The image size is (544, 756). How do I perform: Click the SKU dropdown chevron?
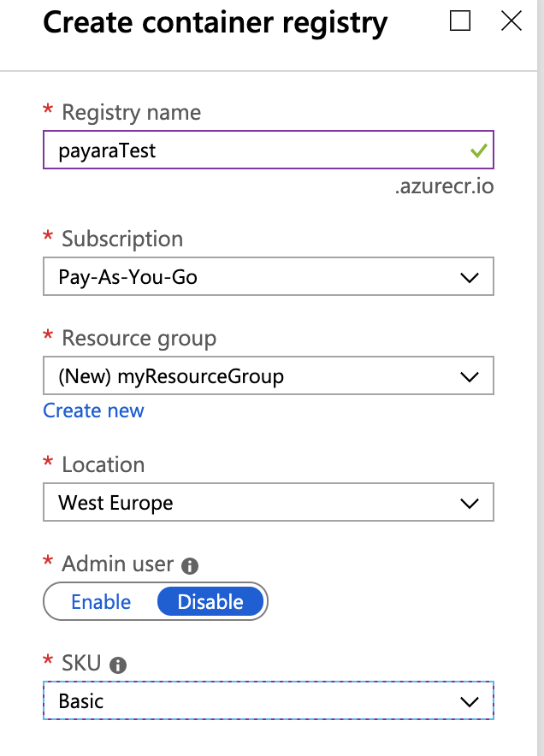click(470, 700)
